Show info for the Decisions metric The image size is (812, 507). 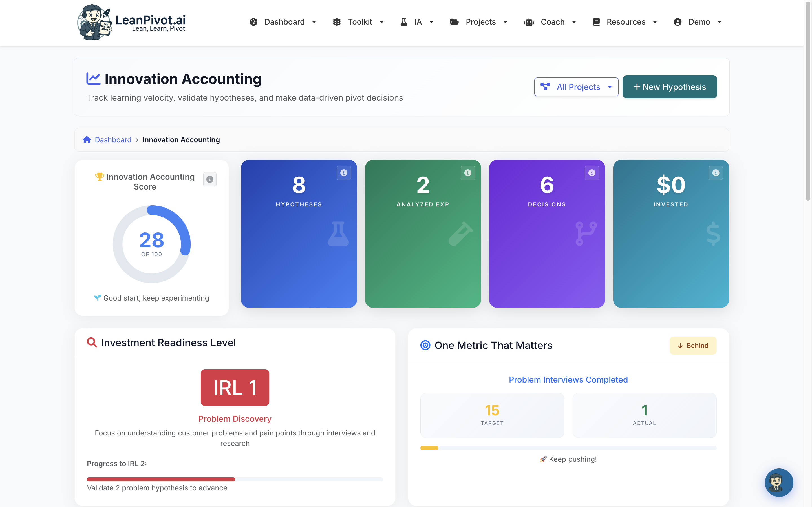[x=591, y=173]
